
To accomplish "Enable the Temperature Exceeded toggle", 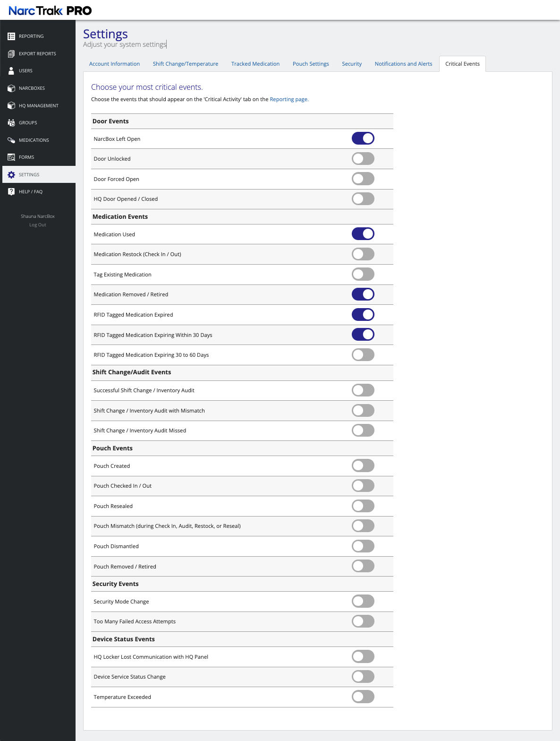I will pos(363,697).
